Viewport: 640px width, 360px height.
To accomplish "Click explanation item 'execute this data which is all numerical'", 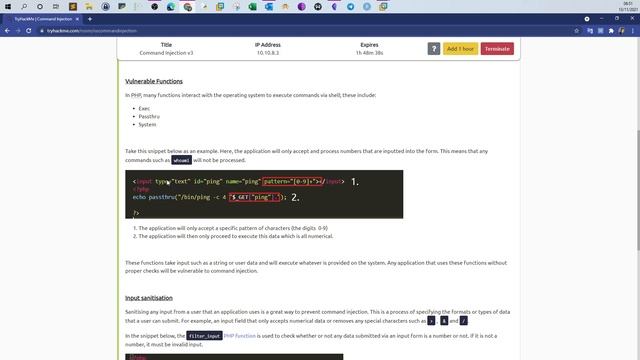I will (x=236, y=236).
